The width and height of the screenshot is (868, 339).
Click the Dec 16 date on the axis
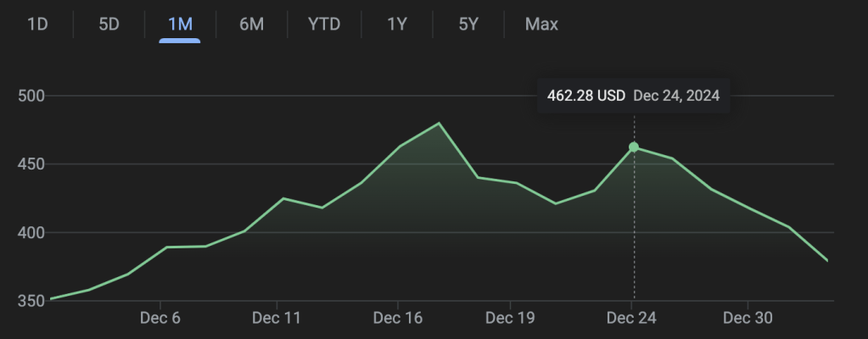(x=398, y=318)
